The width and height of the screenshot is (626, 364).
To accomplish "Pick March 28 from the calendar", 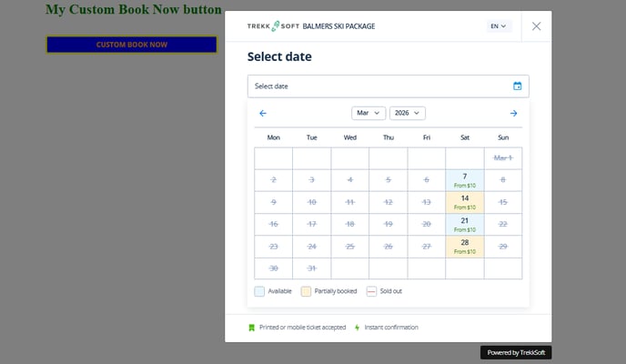I will tap(464, 246).
